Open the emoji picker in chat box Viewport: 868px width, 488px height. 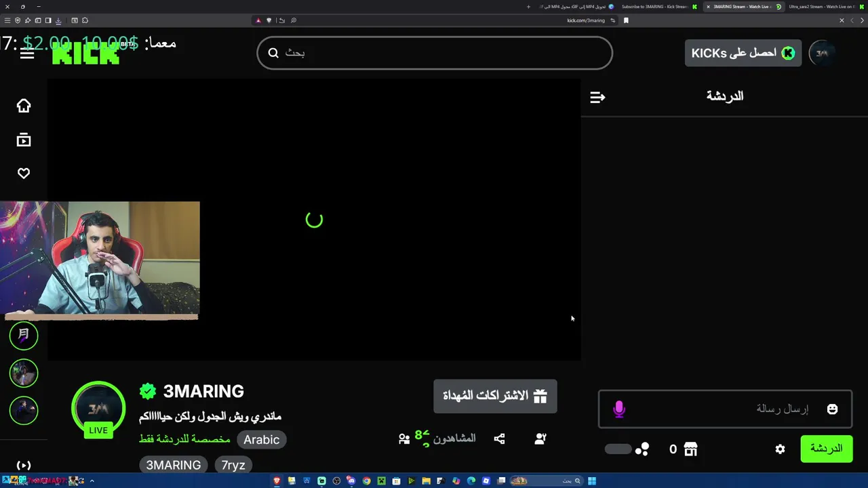click(x=832, y=409)
